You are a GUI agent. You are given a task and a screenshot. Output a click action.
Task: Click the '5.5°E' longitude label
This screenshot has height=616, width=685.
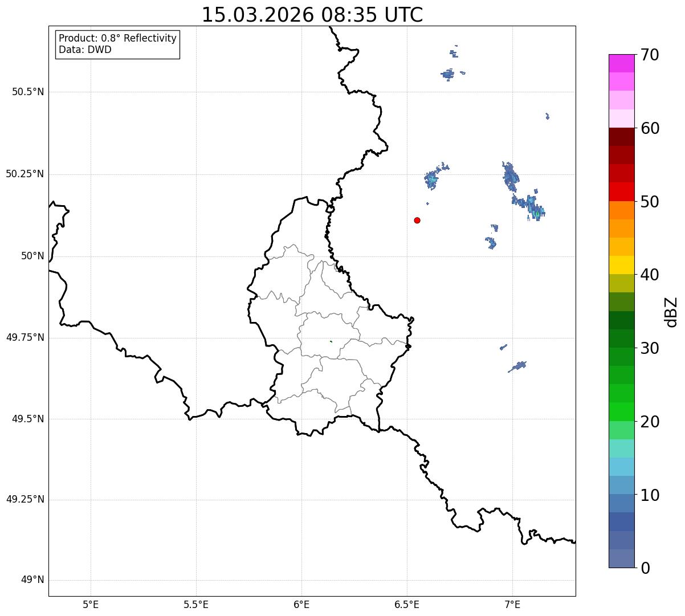(196, 604)
